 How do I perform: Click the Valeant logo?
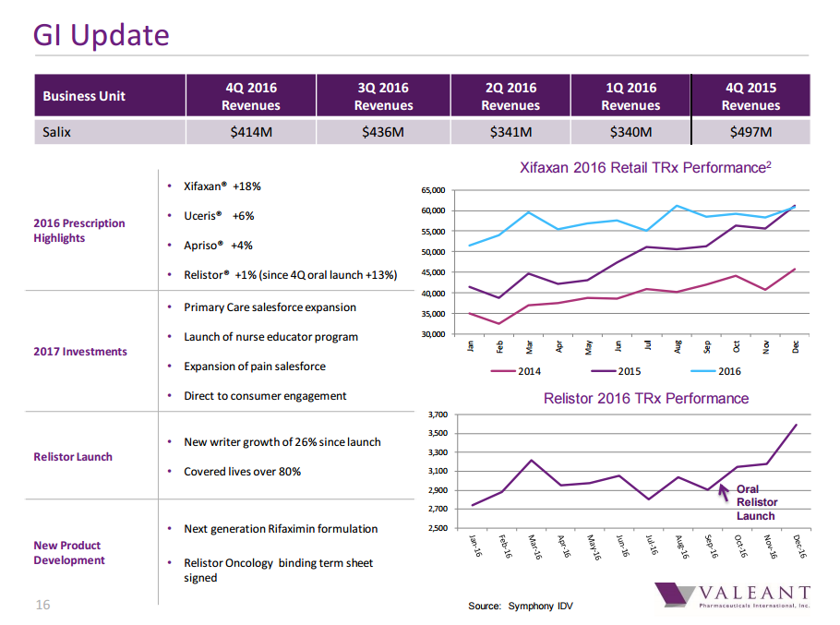(x=732, y=595)
